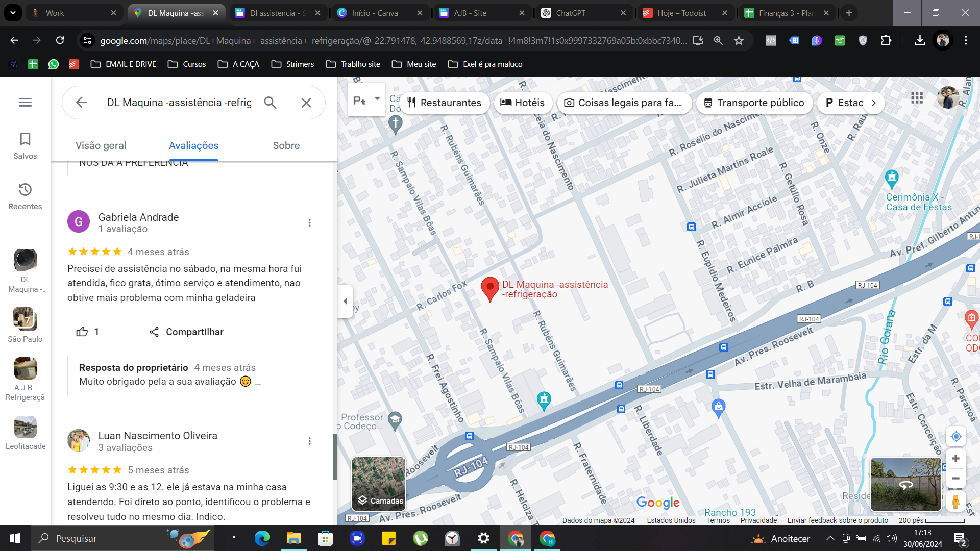
Task: Click the reviews panel scrollbar
Action: (335, 457)
